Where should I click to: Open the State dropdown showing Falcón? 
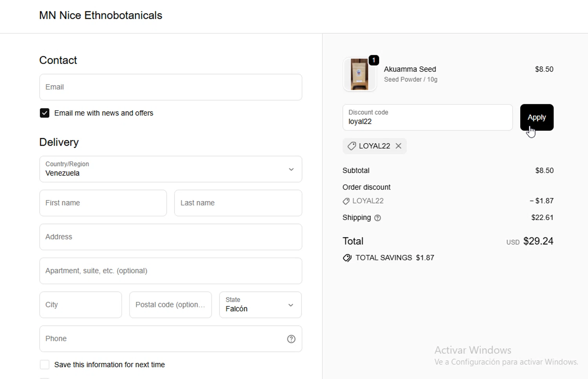(260, 305)
